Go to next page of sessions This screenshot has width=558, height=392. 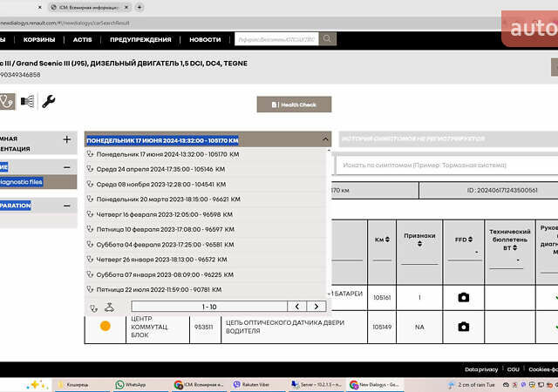point(316,307)
